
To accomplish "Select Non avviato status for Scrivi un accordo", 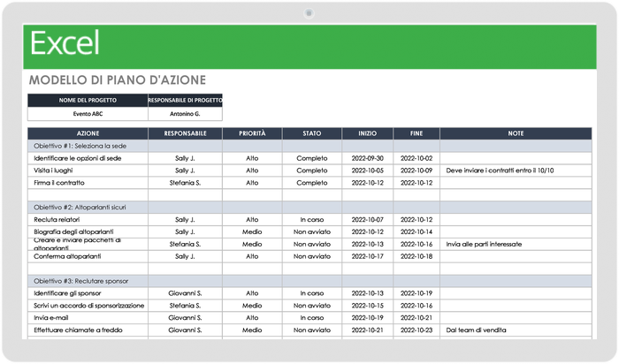I will click(312, 305).
